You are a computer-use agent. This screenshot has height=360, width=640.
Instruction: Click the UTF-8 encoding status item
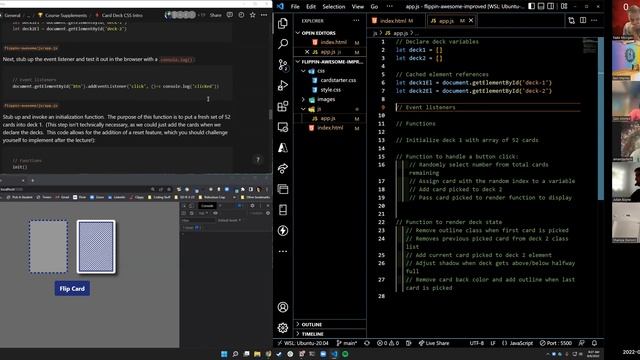coord(476,343)
